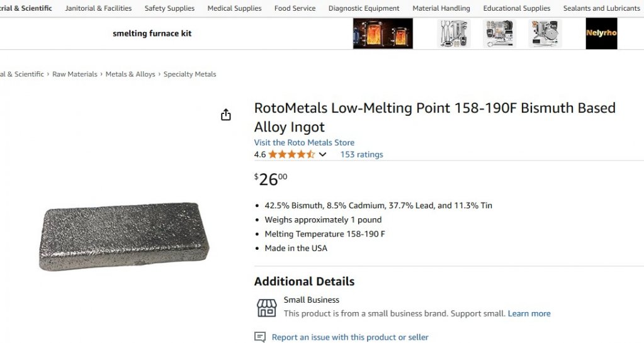Screen dimensions: 644x343
Task: Click the Small Business storefront icon
Action: [x=266, y=308]
